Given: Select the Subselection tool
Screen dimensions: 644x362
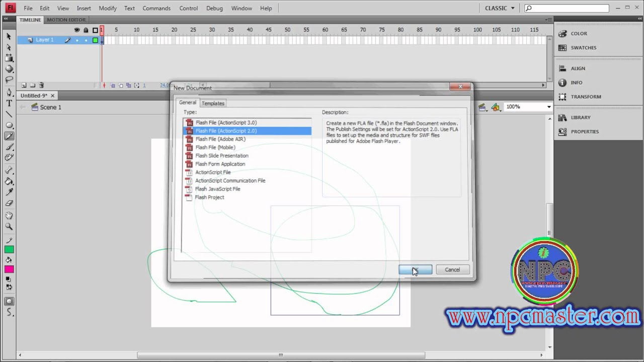Looking at the screenshot, I should pos(9,47).
